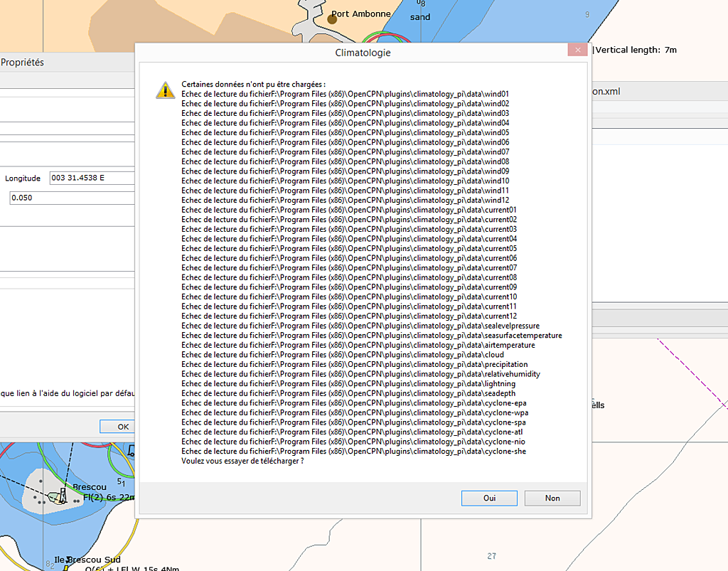Click the 'sand' seabed label on chart

click(420, 17)
